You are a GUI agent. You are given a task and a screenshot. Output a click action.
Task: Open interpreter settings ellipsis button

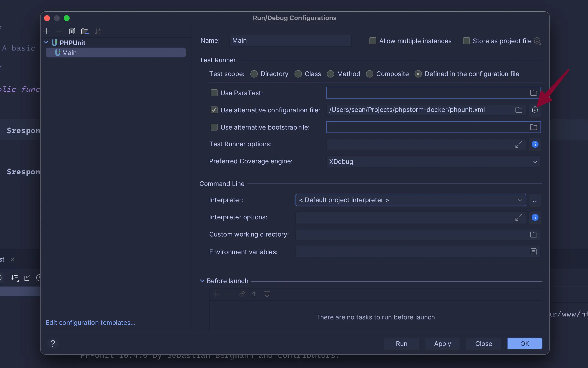coord(535,200)
